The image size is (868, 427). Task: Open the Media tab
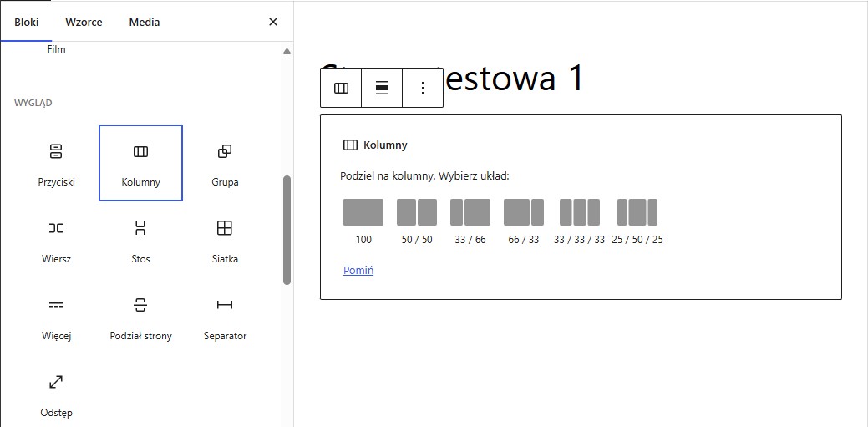(x=145, y=22)
